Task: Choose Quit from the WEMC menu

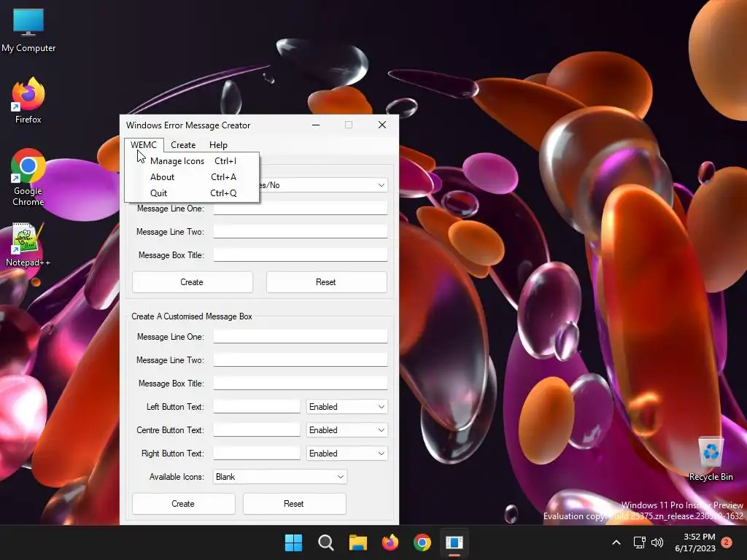Action: (x=193, y=192)
